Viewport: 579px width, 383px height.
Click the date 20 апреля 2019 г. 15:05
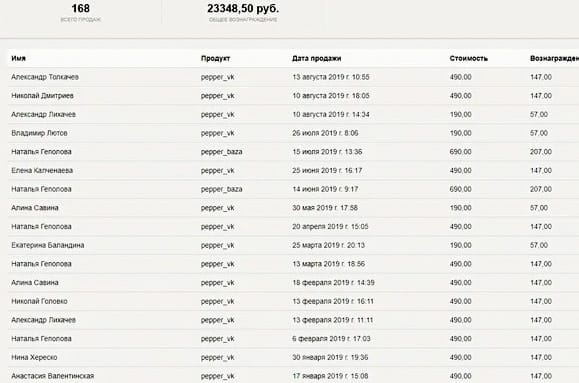point(330,226)
